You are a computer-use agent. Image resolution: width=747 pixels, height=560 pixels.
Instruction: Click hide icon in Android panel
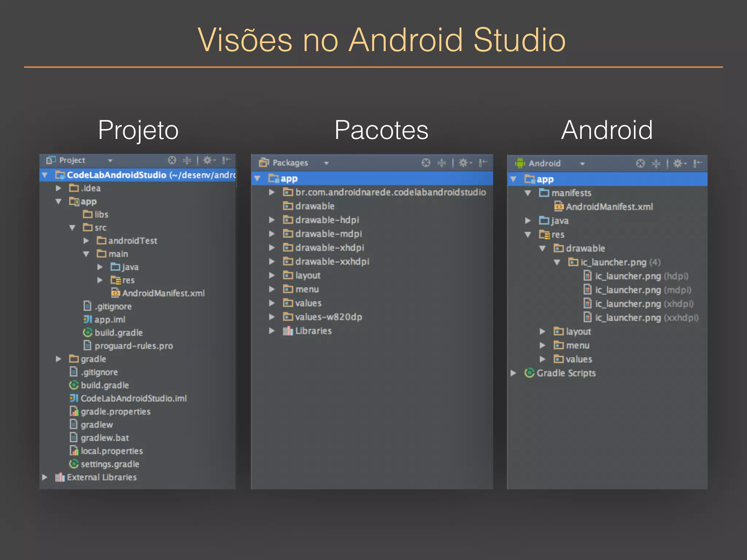tap(698, 163)
